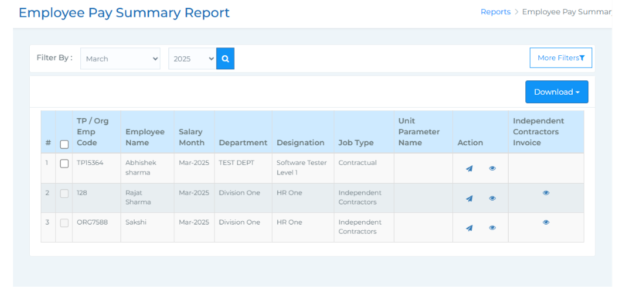View contractor invoice for Sakshi
Image resolution: width=644 pixels, height=301 pixels.
click(x=546, y=222)
